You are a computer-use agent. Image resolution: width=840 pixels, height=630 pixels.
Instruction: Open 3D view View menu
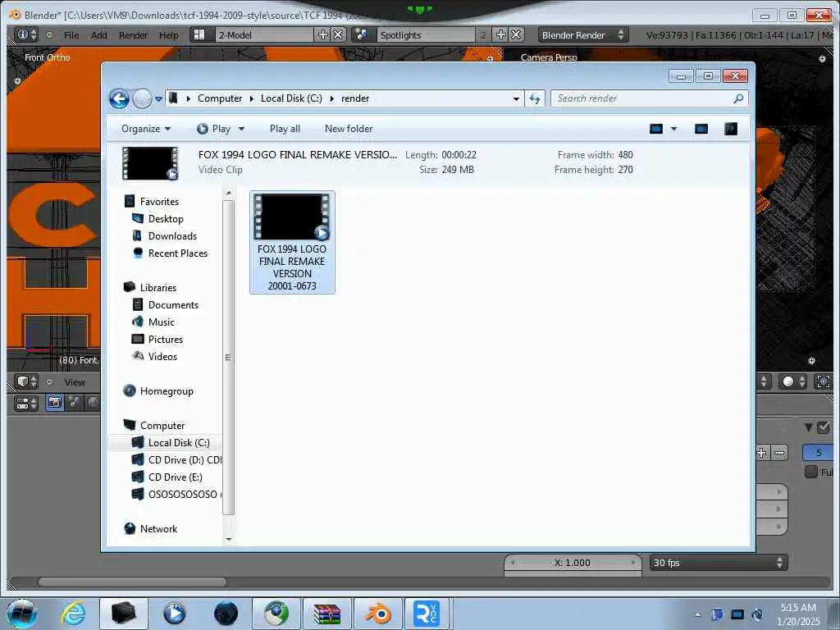pyautogui.click(x=75, y=382)
